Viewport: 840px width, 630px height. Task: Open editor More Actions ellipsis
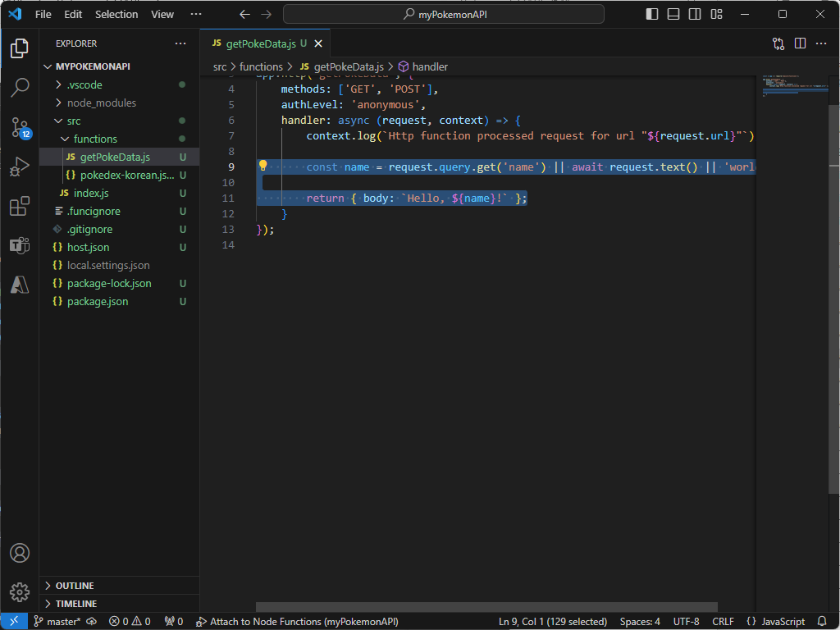(x=821, y=43)
